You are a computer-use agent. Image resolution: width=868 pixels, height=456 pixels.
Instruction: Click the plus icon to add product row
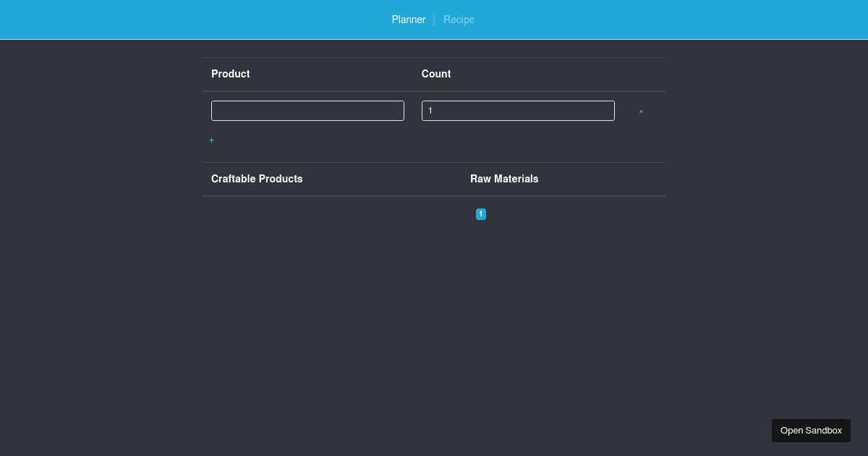point(211,140)
